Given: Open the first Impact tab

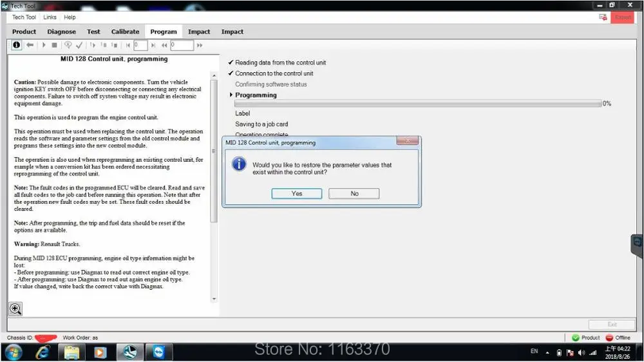Looking at the screenshot, I should [x=199, y=32].
